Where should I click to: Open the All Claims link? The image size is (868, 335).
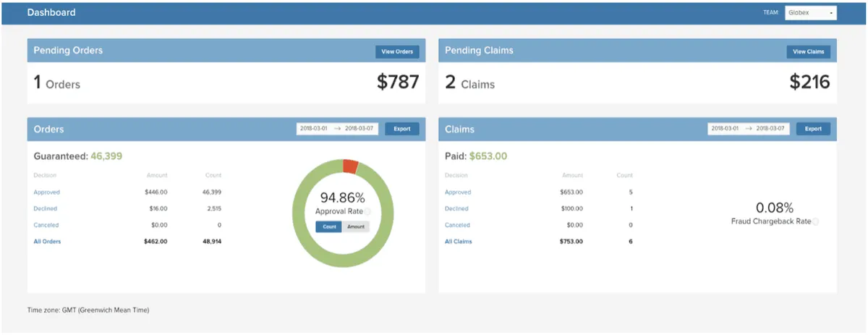(x=459, y=242)
